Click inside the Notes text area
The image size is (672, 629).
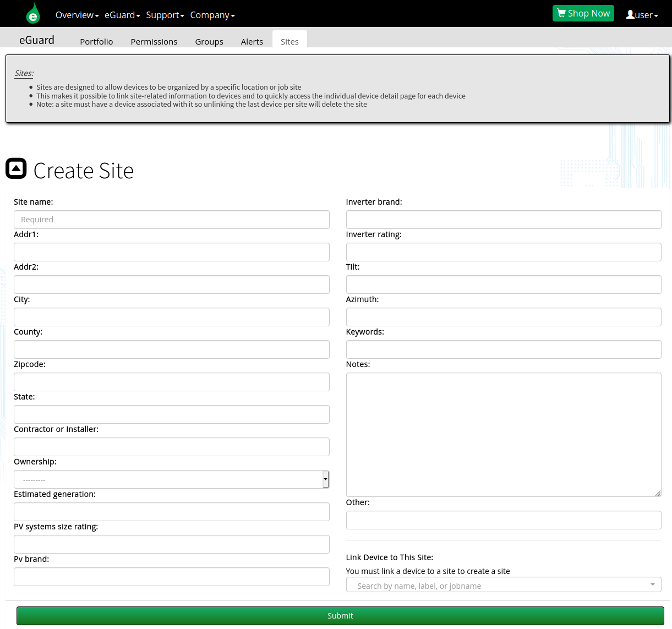point(504,435)
